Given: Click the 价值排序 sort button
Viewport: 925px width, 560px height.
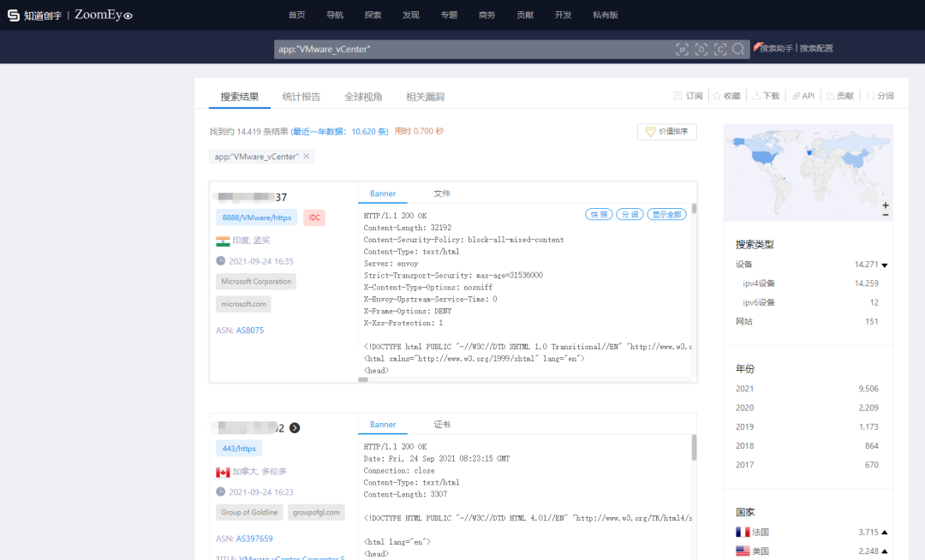Looking at the screenshot, I should [667, 132].
